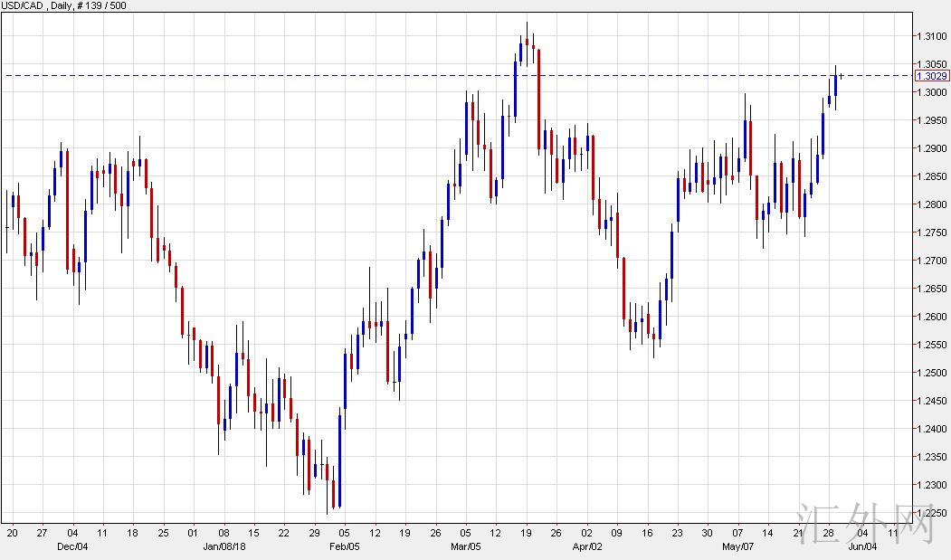Select the 1.2250 price axis label
The height and width of the screenshot is (560, 951).
pos(930,513)
